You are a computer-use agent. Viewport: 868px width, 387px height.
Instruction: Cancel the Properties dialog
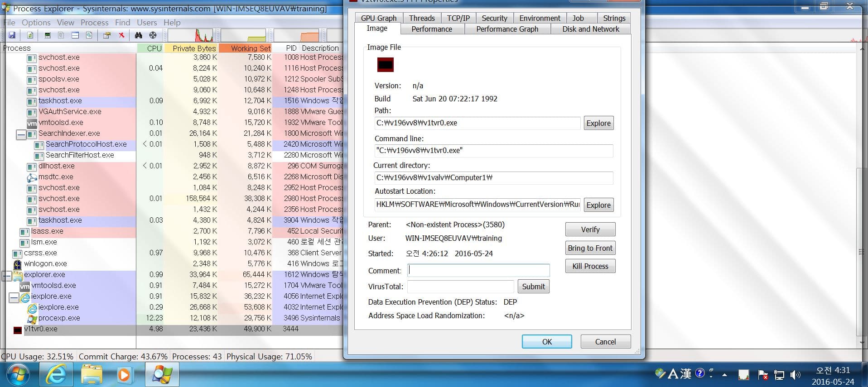pyautogui.click(x=605, y=342)
